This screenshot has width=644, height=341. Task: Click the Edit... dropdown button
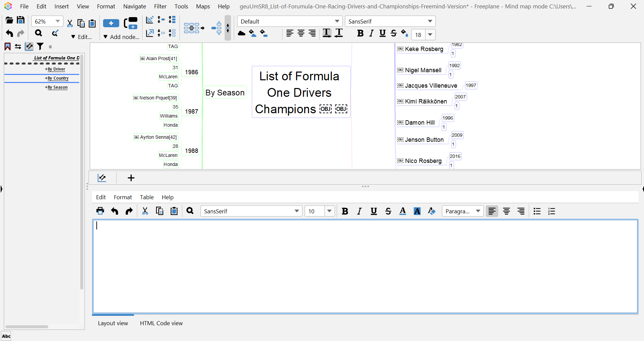coord(82,37)
